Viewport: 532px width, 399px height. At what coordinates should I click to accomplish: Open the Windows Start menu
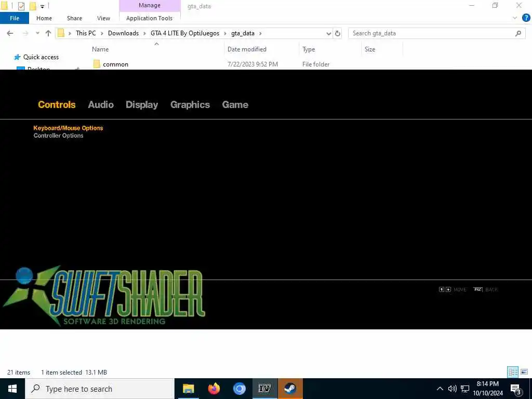[12, 389]
